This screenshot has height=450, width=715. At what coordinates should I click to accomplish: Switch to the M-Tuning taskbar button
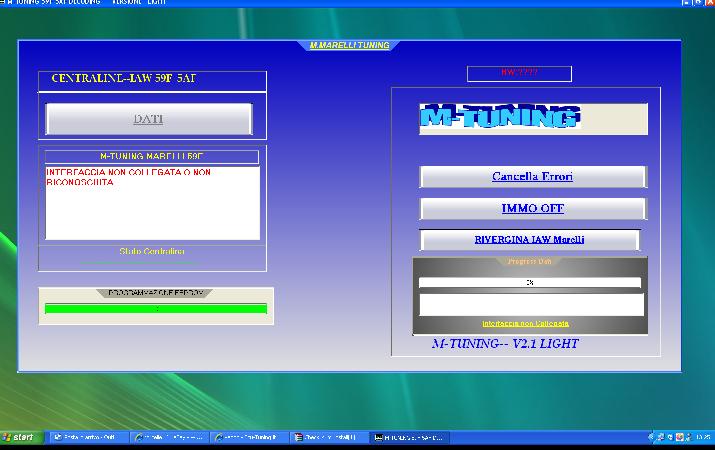[x=409, y=437]
